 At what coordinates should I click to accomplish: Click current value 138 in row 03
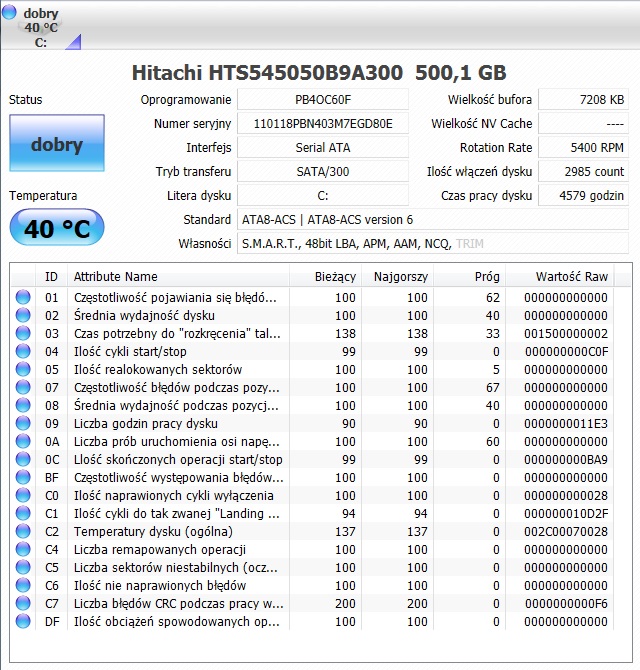pyautogui.click(x=345, y=333)
